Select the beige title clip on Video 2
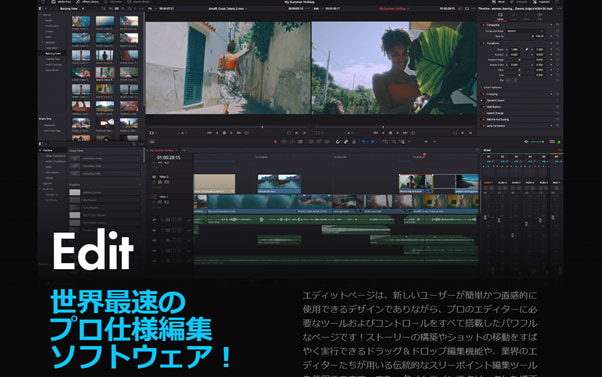This screenshot has height=377, width=602. point(214,184)
